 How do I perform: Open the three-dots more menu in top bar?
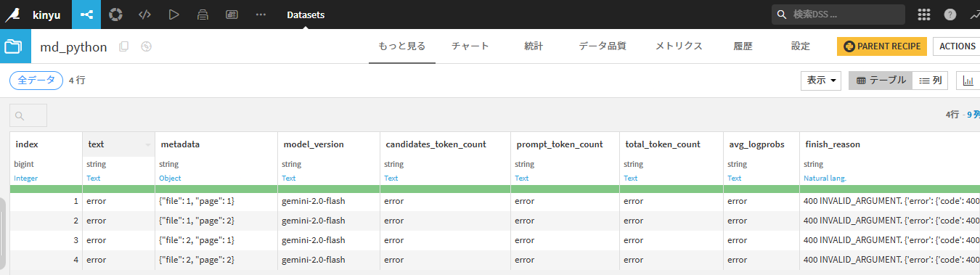click(x=261, y=15)
